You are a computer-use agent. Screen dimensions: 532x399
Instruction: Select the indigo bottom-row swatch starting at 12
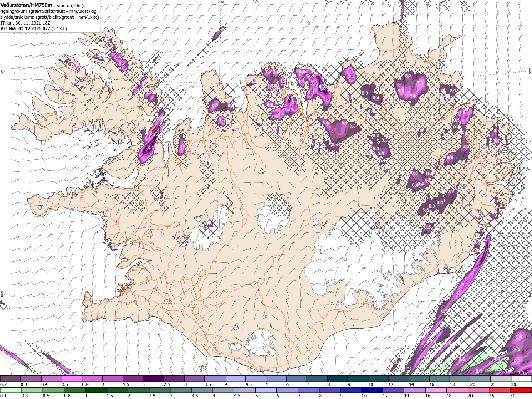pyautogui.click(x=393, y=390)
